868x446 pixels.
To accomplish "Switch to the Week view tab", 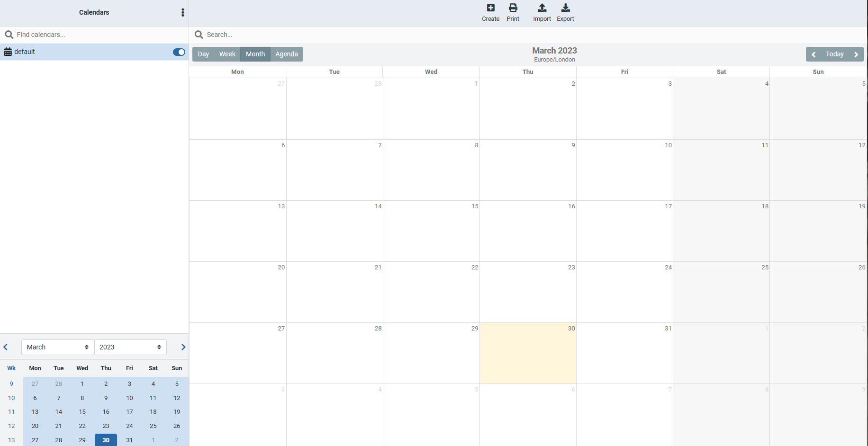I will [x=227, y=54].
